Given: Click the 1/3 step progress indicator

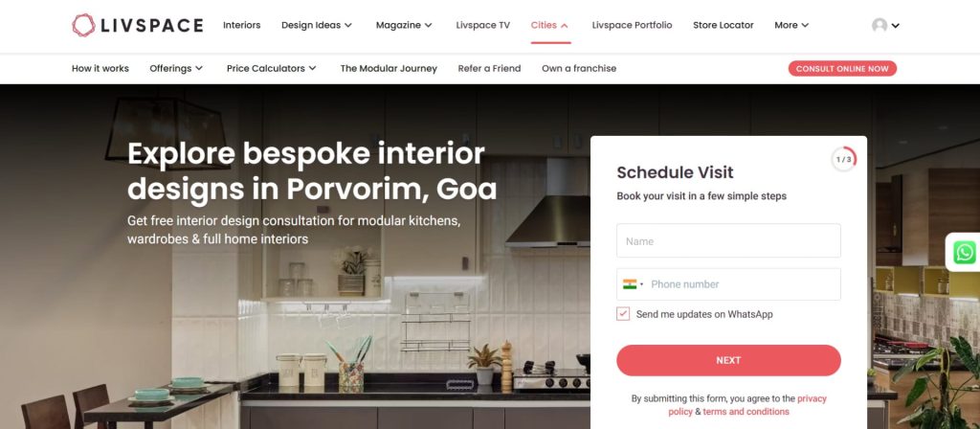Looking at the screenshot, I should 844,160.
